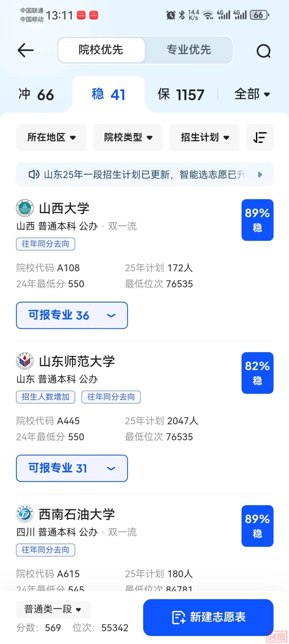Tap the 82% 稳 probability badge
289x644 pixels.
point(257,373)
